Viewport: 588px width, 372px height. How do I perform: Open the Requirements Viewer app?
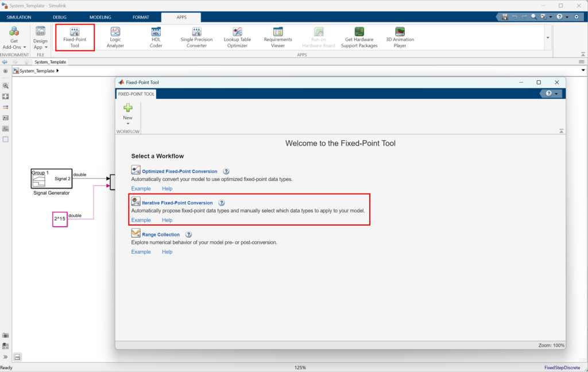pyautogui.click(x=278, y=37)
